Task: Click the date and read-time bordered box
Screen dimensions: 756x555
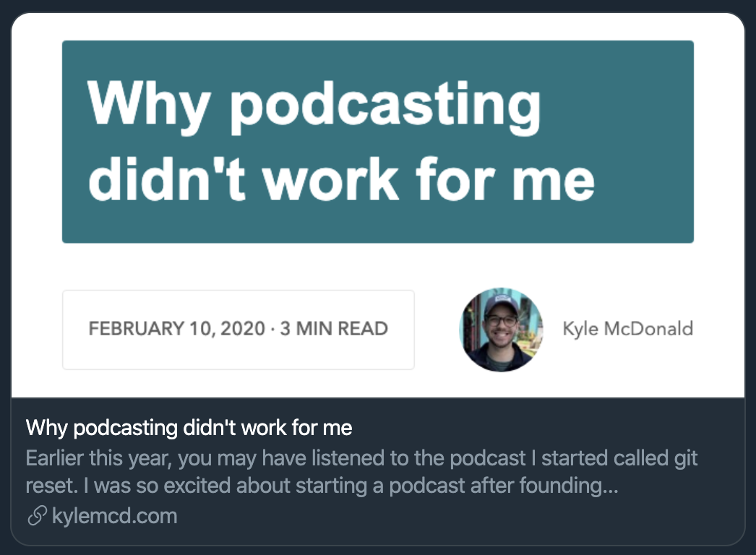Action: click(x=239, y=330)
